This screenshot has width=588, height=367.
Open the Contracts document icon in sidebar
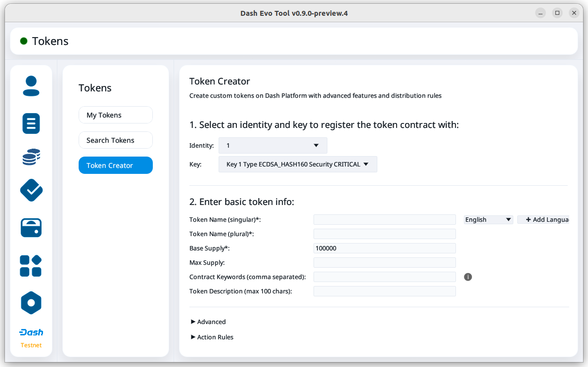coord(31,123)
